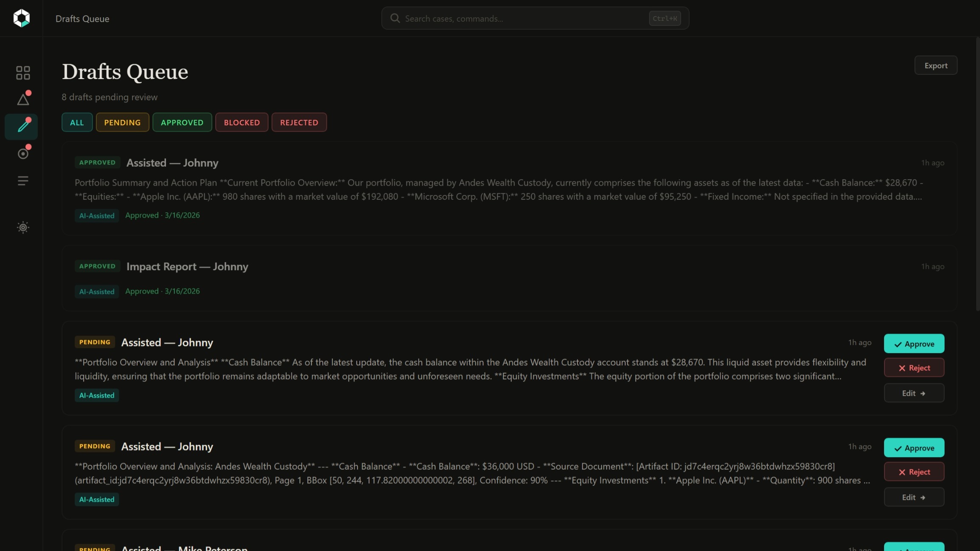
Task: Approve the first pending Johnny draft
Action: pos(914,344)
